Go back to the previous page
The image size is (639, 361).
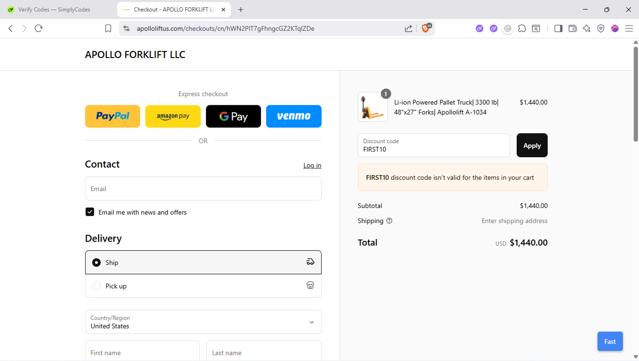(11, 29)
